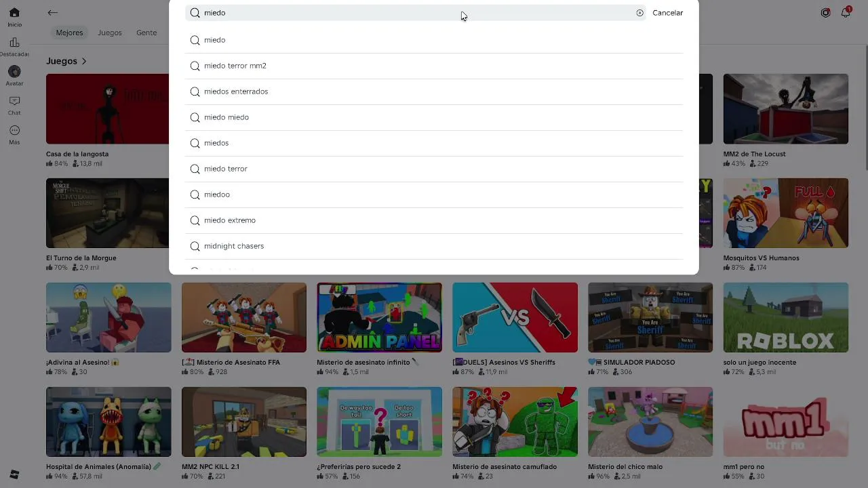Viewport: 868px width, 488px height.
Task: Open the notifications bell
Action: click(846, 13)
